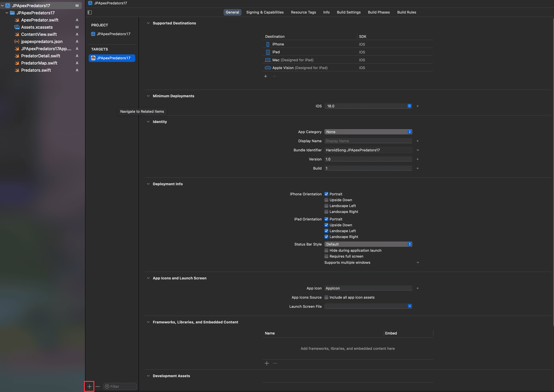
Task: Disable iPad Landscape Right orientation
Action: point(326,237)
